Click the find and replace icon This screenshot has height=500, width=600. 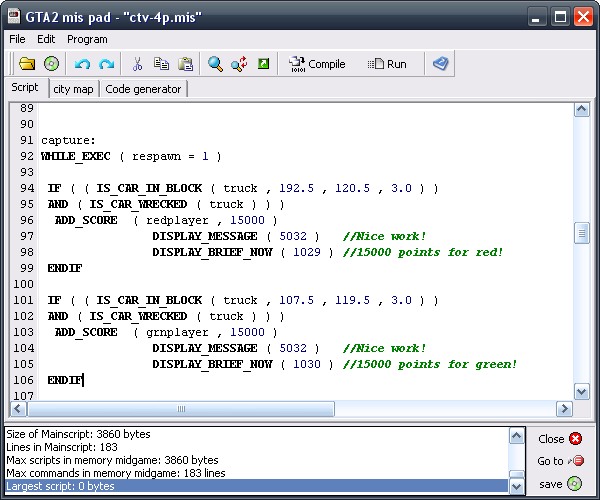[239, 64]
